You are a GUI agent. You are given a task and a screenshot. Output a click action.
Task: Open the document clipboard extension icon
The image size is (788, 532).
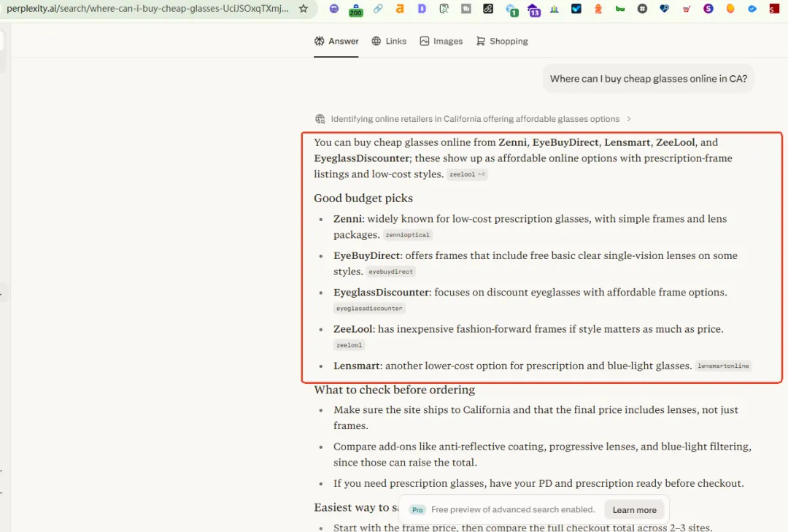[444, 9]
